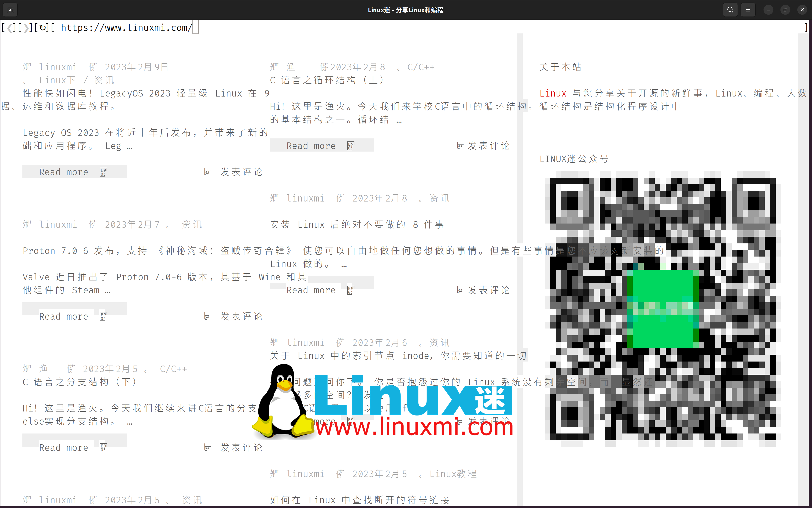This screenshot has width=812, height=508.
Task: Click the LINUX迷 QR code image
Action: point(663,309)
